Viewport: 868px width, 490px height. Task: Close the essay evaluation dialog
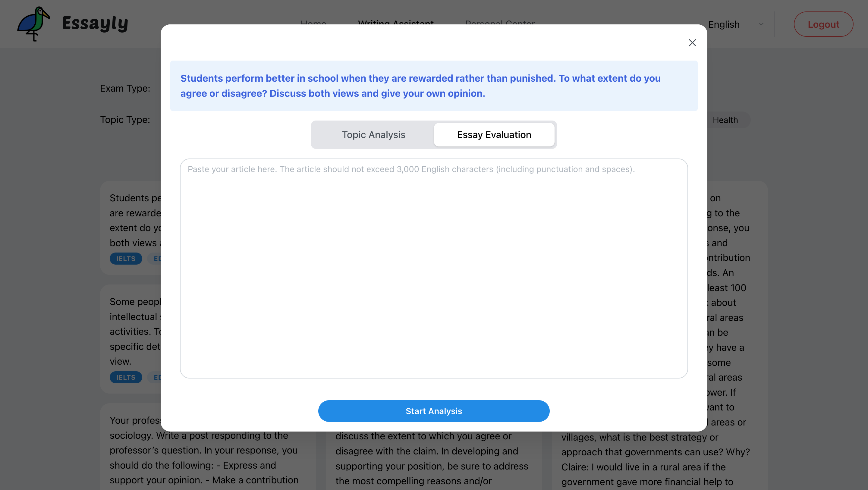[692, 43]
